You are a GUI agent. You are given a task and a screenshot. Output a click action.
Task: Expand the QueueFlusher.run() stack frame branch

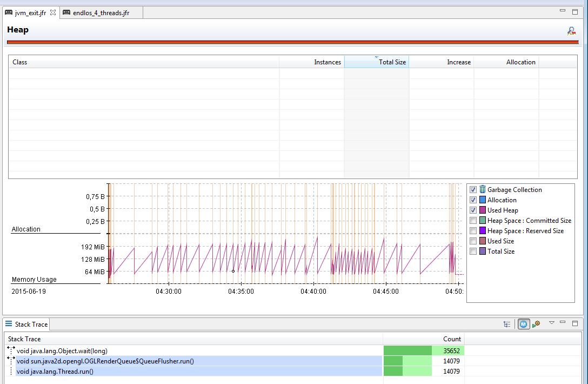tap(11, 361)
